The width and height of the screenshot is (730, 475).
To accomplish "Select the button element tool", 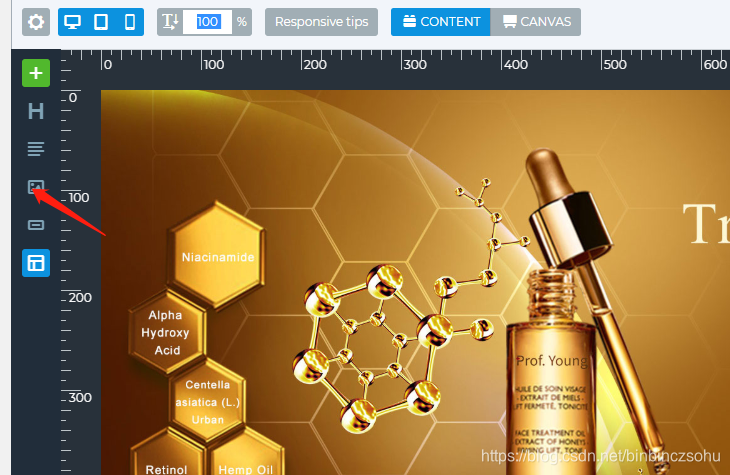I will [x=36, y=225].
